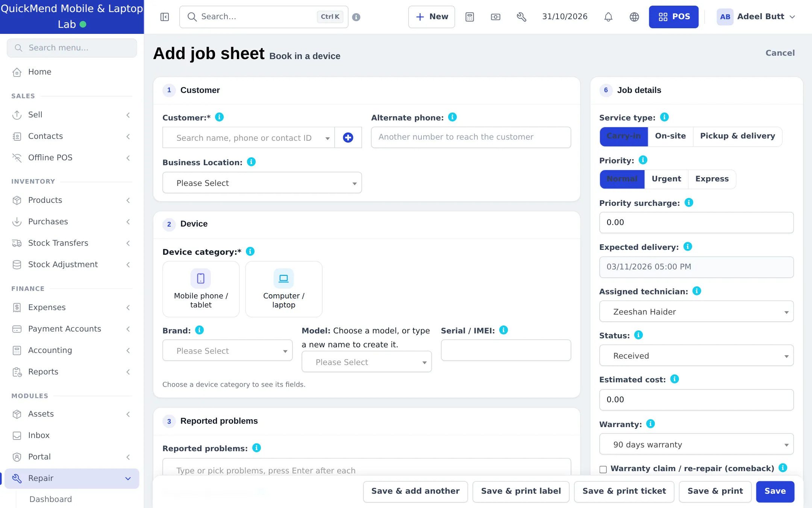Open Brand dropdown
Image resolution: width=812 pixels, height=508 pixels.
[227, 350]
